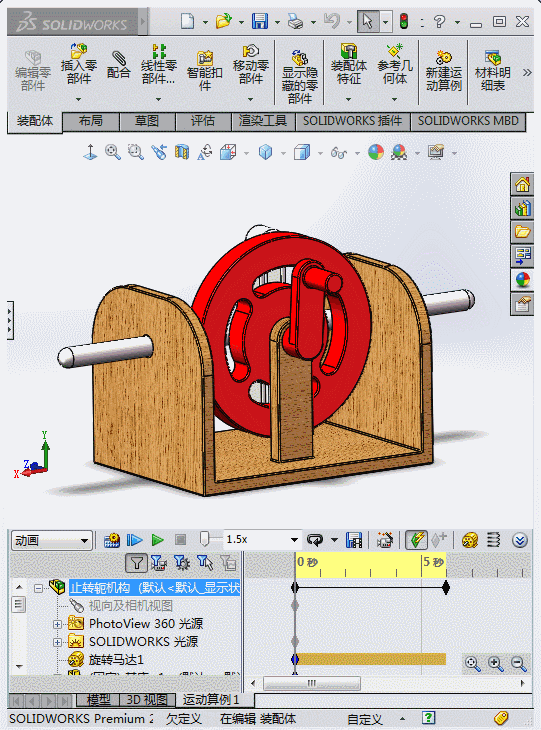541x730 pixels.
Task: Open File Explorer folder pane icon
Action: pos(522,231)
